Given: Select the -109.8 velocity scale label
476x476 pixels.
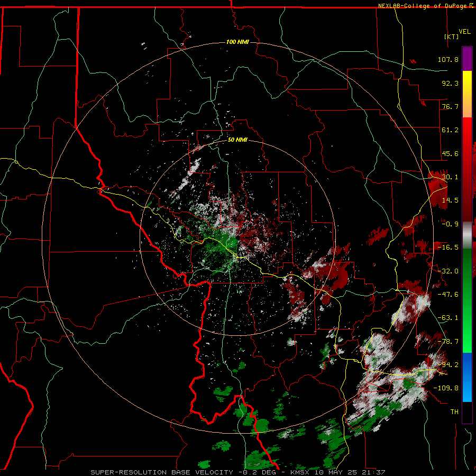Looking at the screenshot, I should pyautogui.click(x=446, y=388).
